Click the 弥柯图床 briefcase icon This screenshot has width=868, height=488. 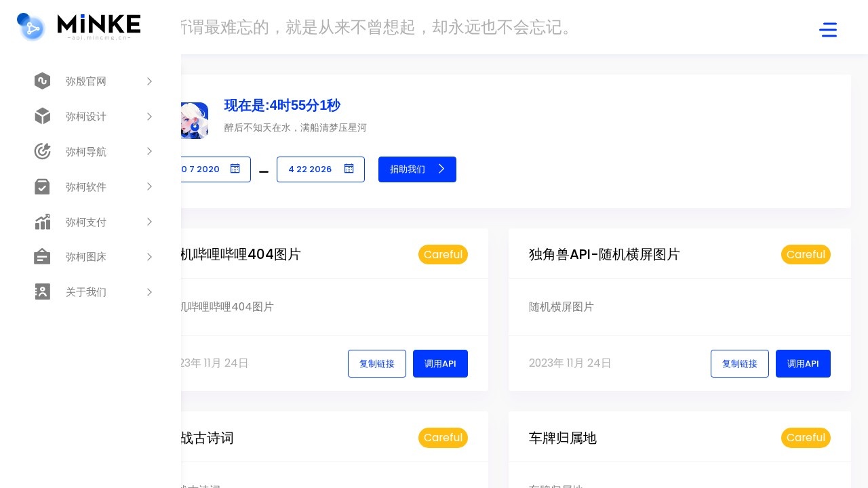42,257
